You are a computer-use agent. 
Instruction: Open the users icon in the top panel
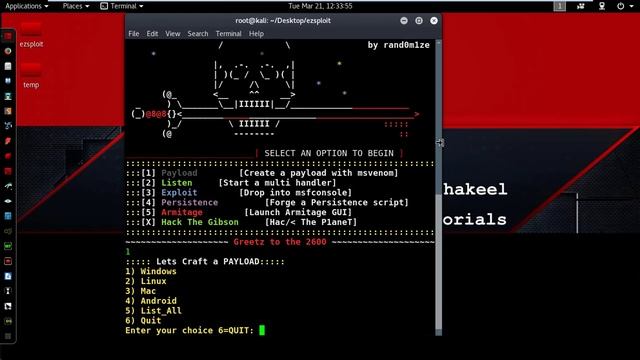tap(580, 6)
